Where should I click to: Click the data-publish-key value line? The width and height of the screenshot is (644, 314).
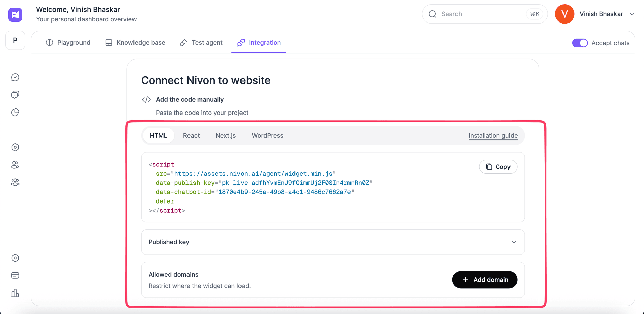click(264, 183)
